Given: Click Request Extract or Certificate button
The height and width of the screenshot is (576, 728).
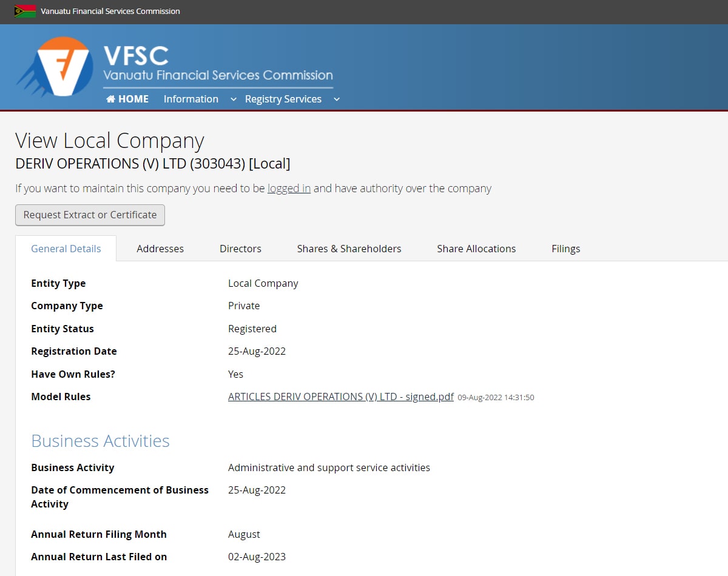Looking at the screenshot, I should [90, 215].
